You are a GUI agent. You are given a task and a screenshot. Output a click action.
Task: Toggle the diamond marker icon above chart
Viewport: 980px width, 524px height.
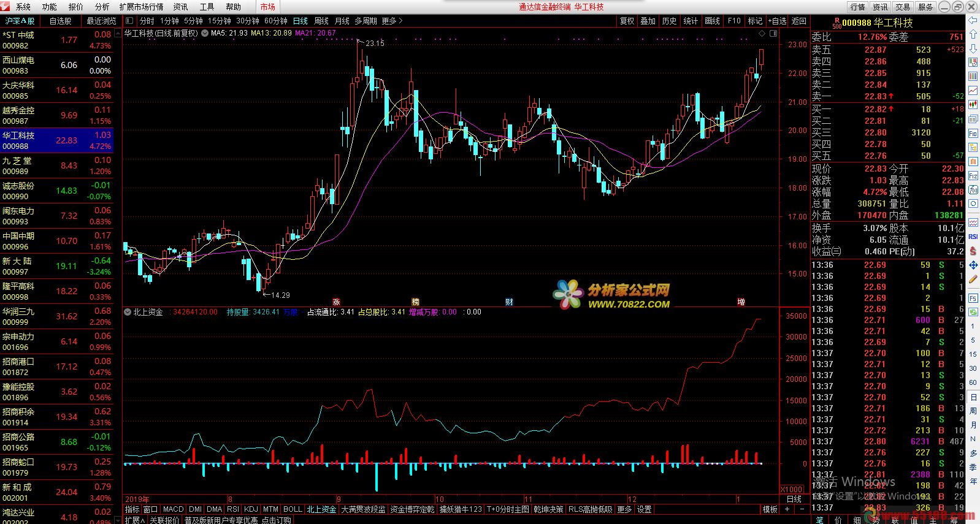[762, 33]
